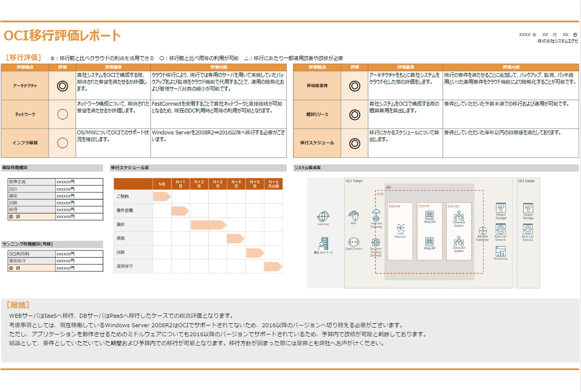Click the Monitoring chart icon
This screenshot has width=581, height=392.
[501, 251]
